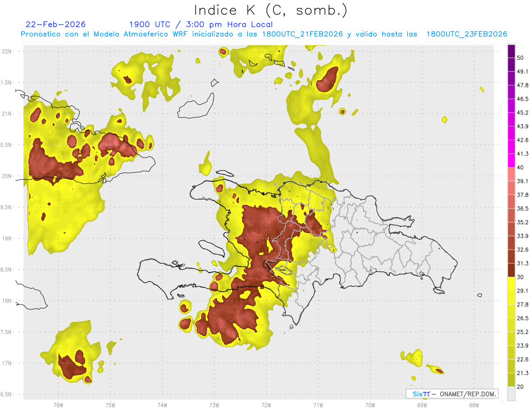Screen dimensions: 532x411
Task: Click the '35.2' color scale value
Action: [523, 222]
